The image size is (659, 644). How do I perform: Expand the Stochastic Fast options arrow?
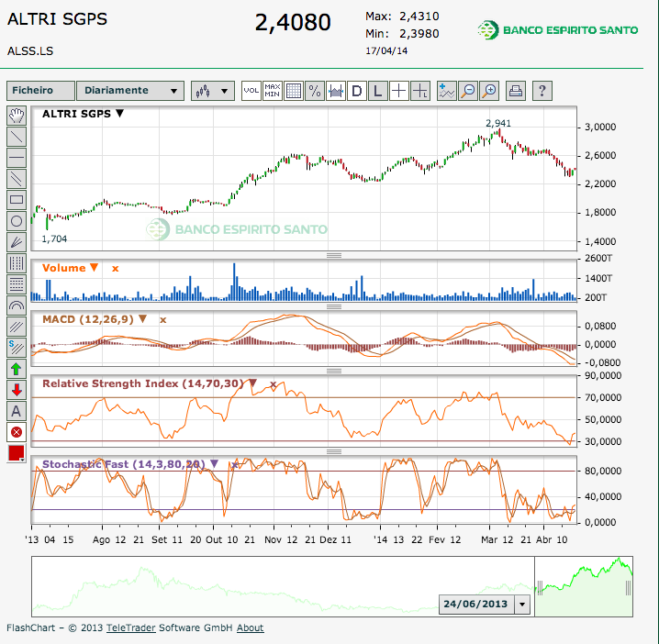215,464
